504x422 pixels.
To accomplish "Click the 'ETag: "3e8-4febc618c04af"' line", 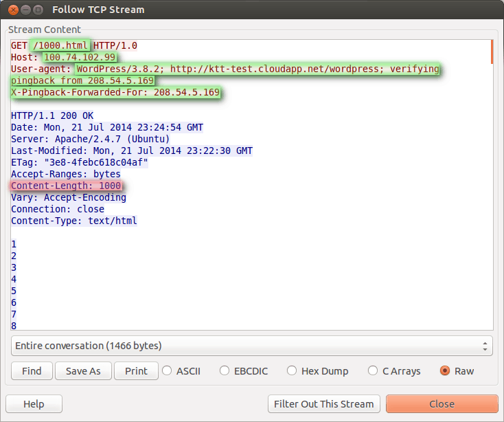I will tap(80, 162).
